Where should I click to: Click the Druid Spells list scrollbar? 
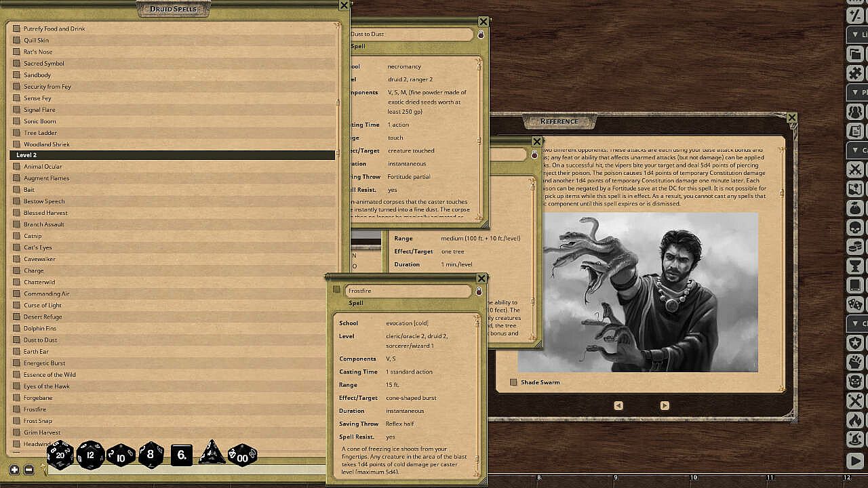pyautogui.click(x=338, y=103)
